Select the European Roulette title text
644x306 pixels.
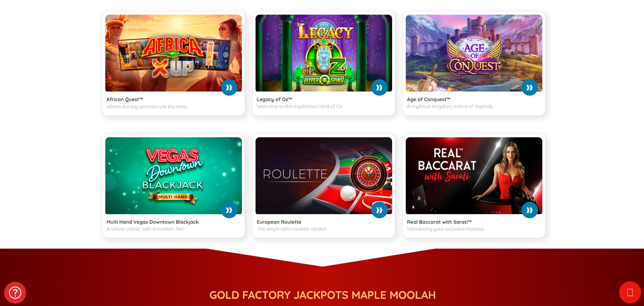279,222
